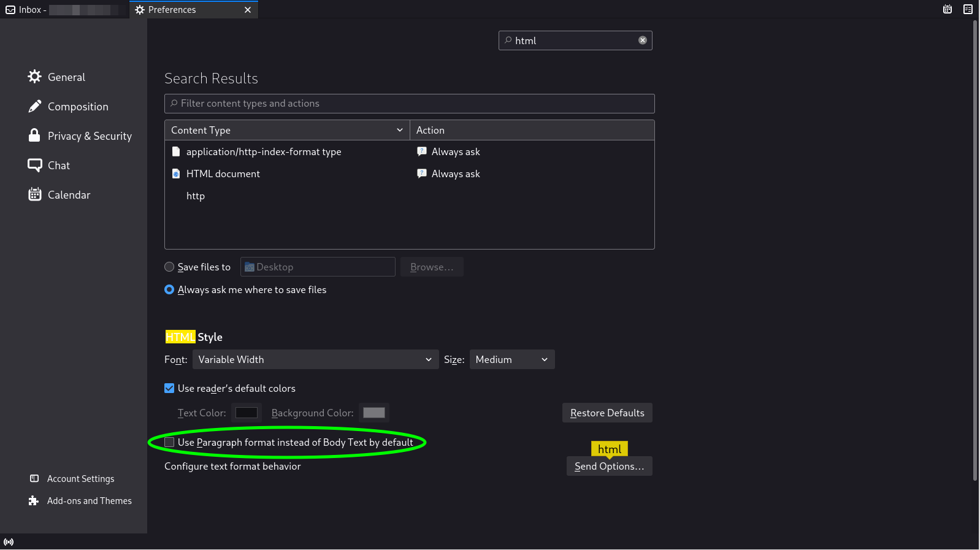This screenshot has height=550, width=980.
Task: Open Account Settings link
Action: click(80, 478)
